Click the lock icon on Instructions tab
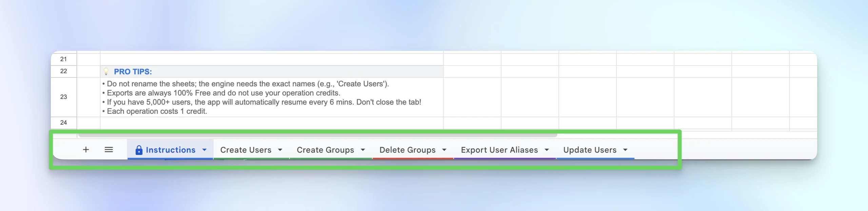Screen dimensions: 868x211 click(x=139, y=150)
